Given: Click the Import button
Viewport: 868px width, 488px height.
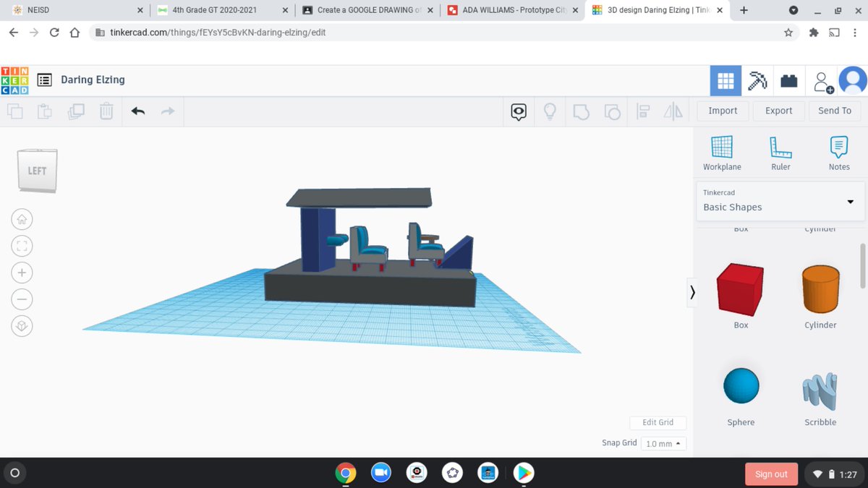Looking at the screenshot, I should click(723, 111).
